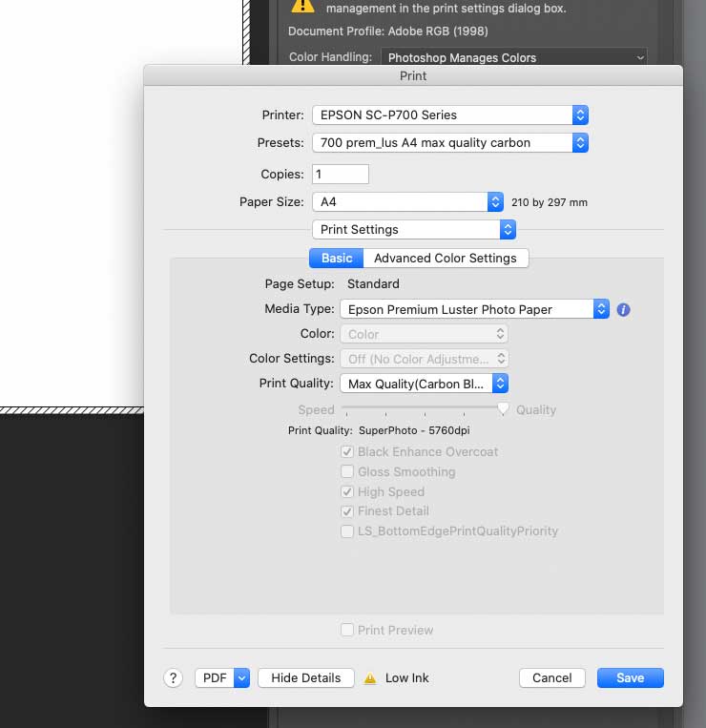Open the Color mode dropdown
Image resolution: width=706 pixels, height=728 pixels.
pyautogui.click(x=425, y=334)
